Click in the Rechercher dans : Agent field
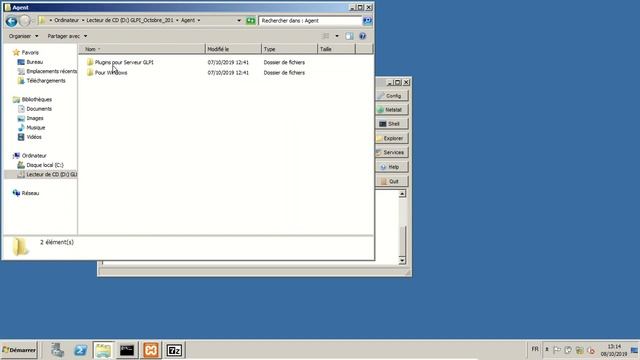The height and width of the screenshot is (360, 640). tap(310, 20)
